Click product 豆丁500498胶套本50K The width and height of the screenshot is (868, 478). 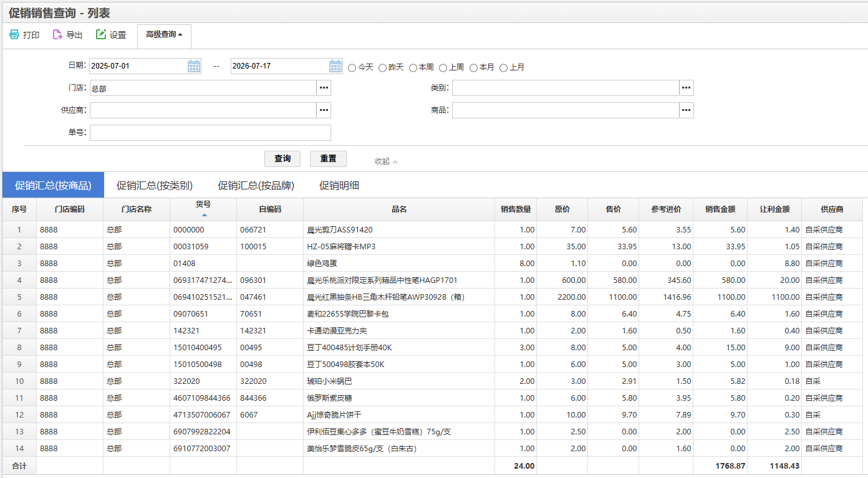pos(345,365)
